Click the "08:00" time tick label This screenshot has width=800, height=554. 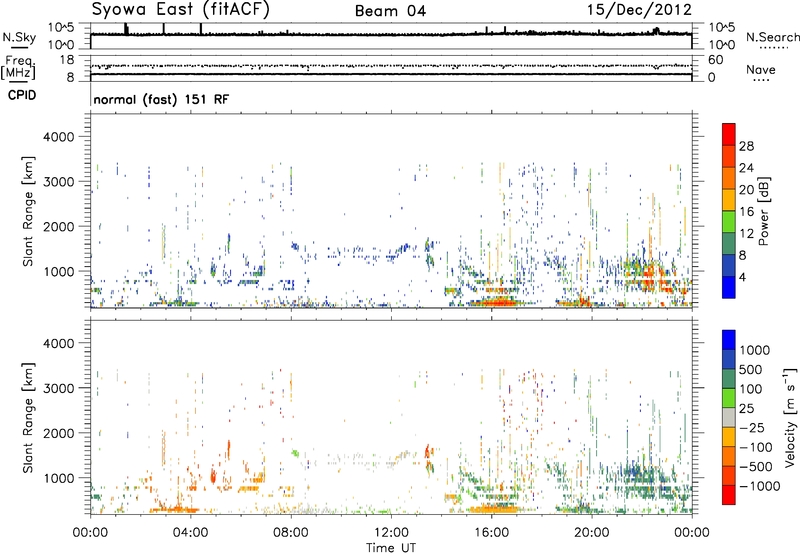(x=291, y=533)
